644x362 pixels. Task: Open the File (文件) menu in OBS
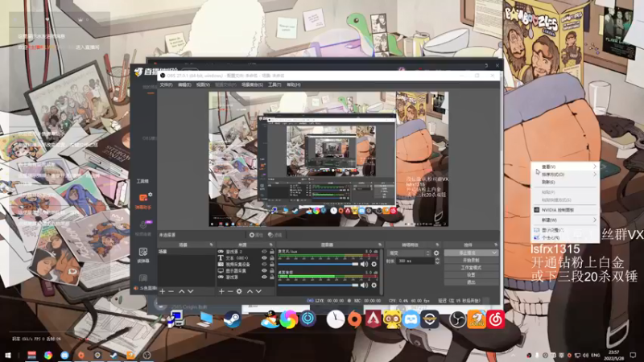166,85
